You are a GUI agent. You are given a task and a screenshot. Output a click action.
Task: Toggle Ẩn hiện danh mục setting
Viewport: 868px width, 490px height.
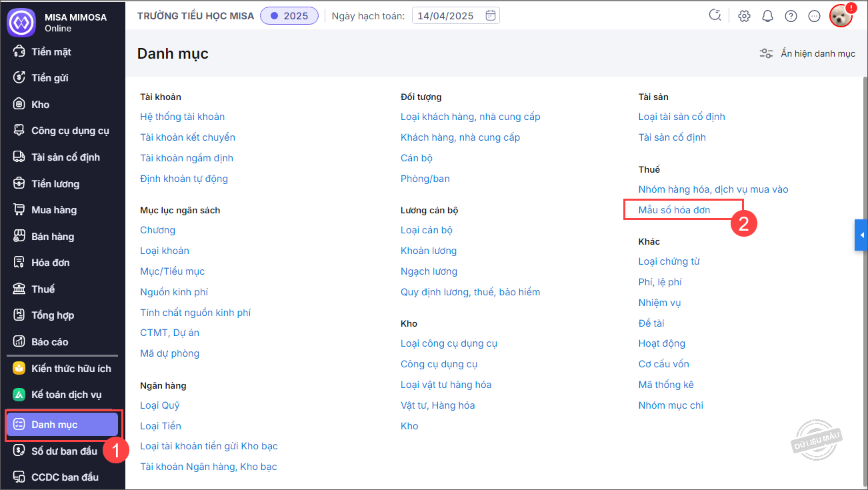(807, 53)
